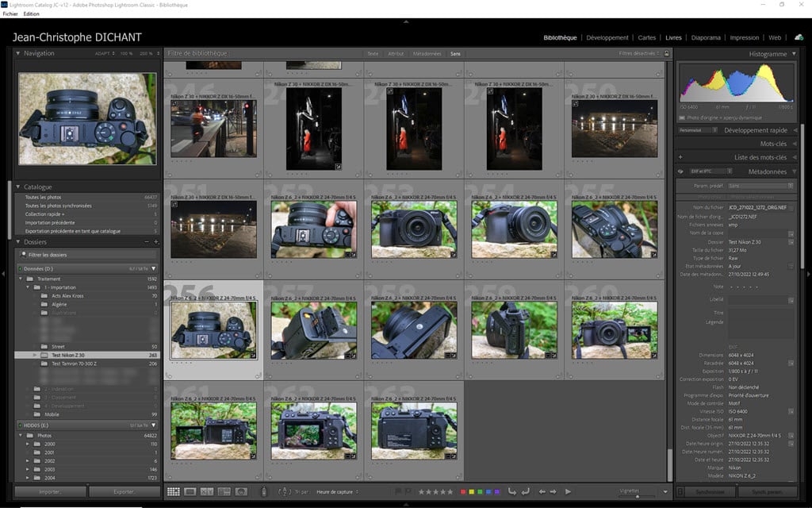
Task: Switch to Grid view in the toolbar
Action: (x=174, y=491)
